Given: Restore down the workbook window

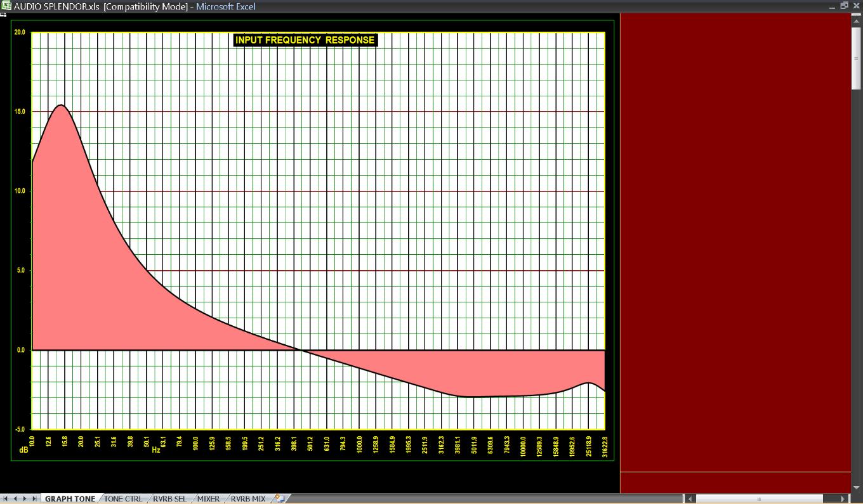Looking at the screenshot, I should (844, 6).
